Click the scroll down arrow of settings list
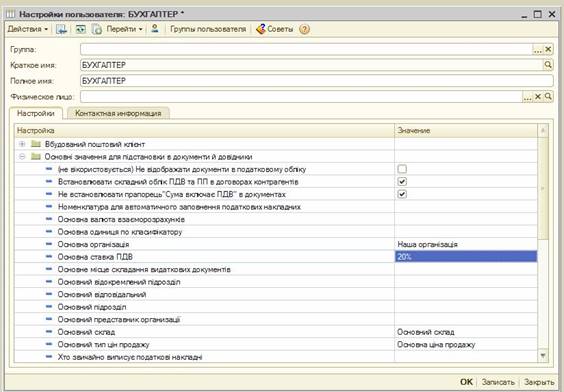 (x=543, y=356)
